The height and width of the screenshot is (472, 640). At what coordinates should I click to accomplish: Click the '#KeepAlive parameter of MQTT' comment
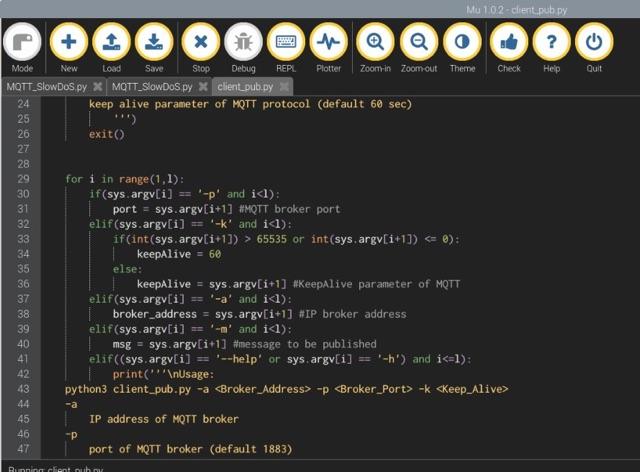pos(376,284)
